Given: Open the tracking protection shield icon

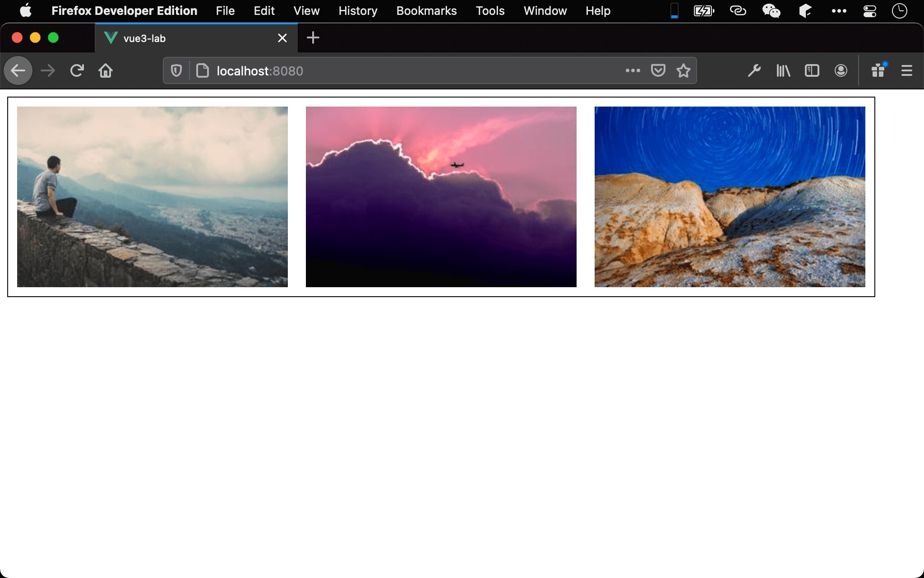Looking at the screenshot, I should [x=176, y=71].
